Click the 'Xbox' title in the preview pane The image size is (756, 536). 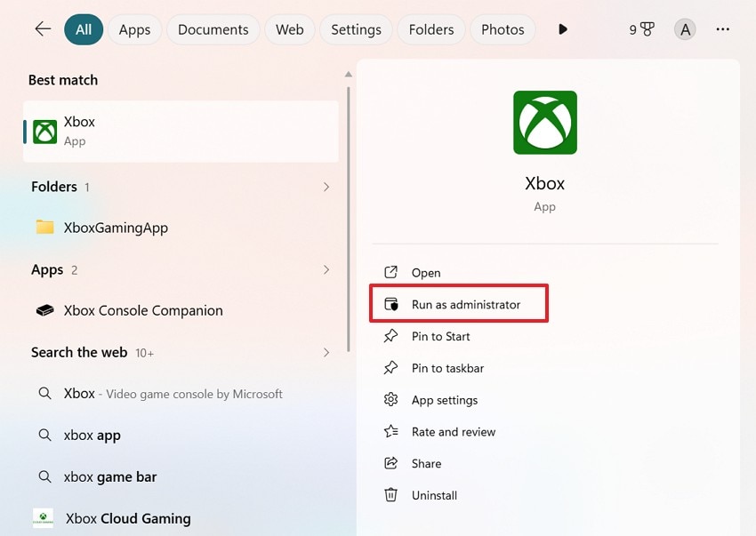point(545,184)
